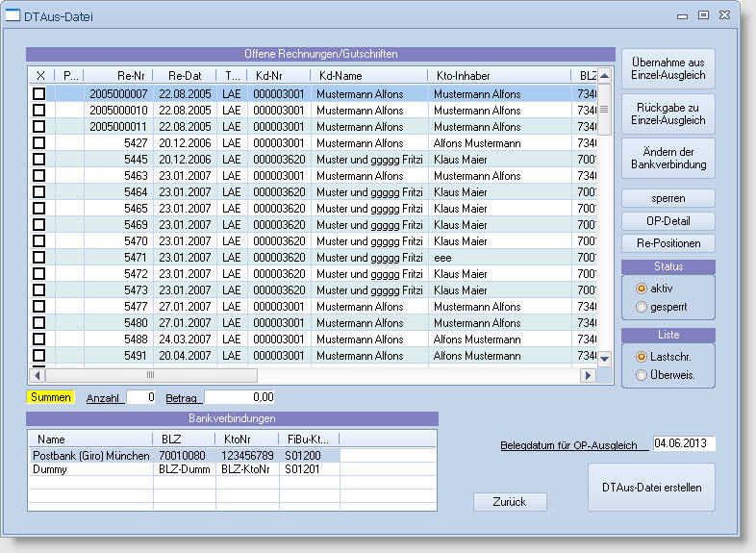The image size is (756, 553).
Task: Select 'Lastschr.' in the Liste group
Action: [x=642, y=357]
